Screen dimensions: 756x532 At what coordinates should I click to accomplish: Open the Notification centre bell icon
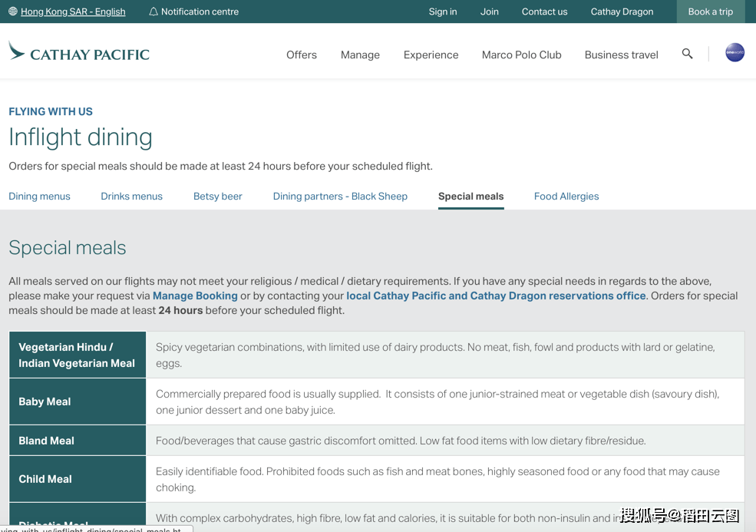154,12
